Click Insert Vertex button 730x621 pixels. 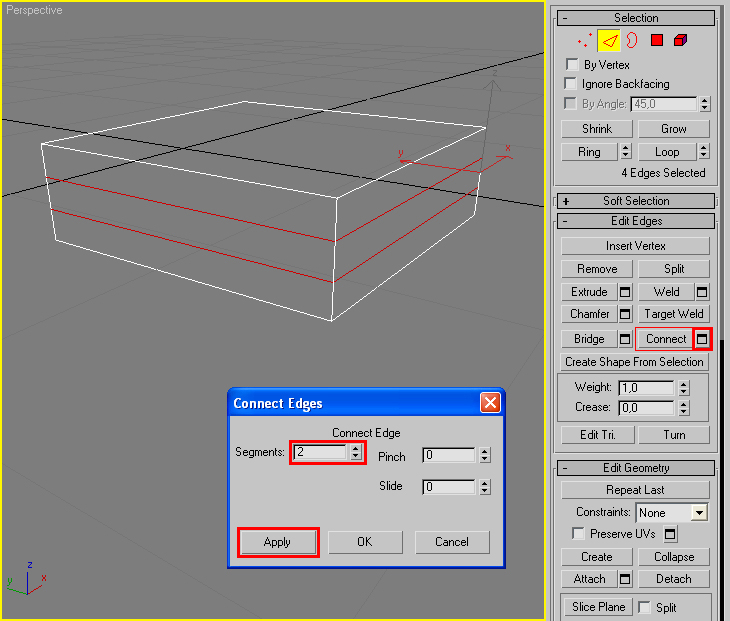[x=635, y=246]
